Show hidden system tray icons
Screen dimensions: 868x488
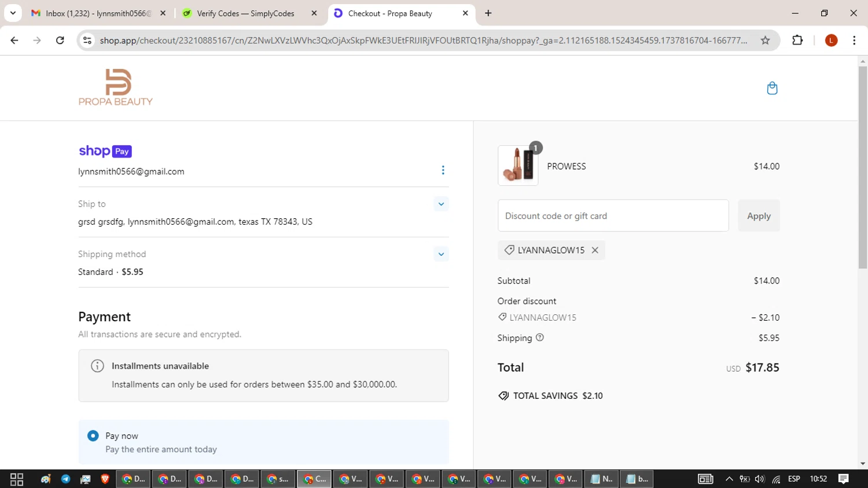click(x=729, y=479)
